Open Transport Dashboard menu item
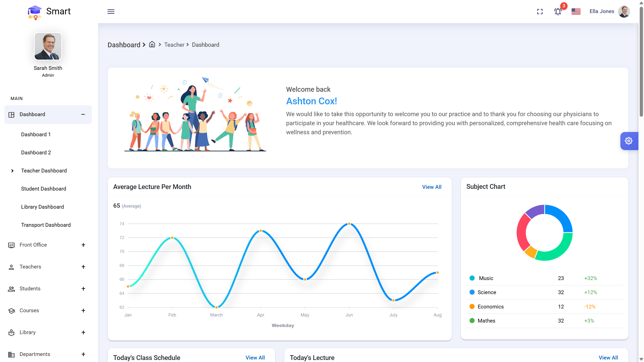644x362 pixels. (46, 225)
